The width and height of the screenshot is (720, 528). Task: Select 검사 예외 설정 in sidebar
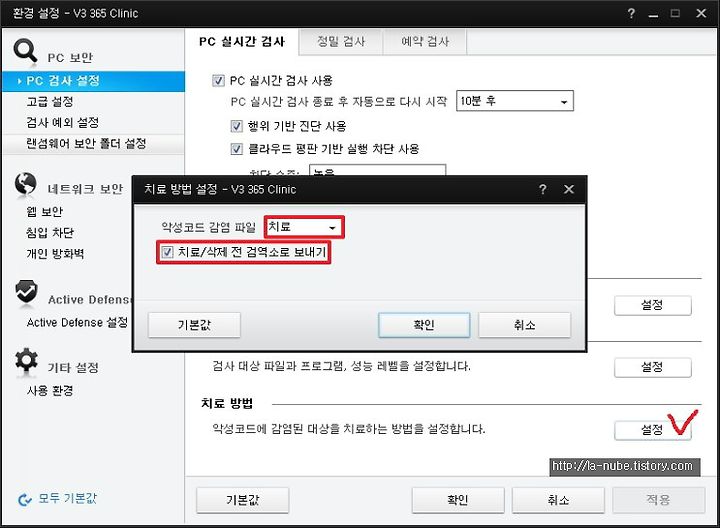coord(62,123)
